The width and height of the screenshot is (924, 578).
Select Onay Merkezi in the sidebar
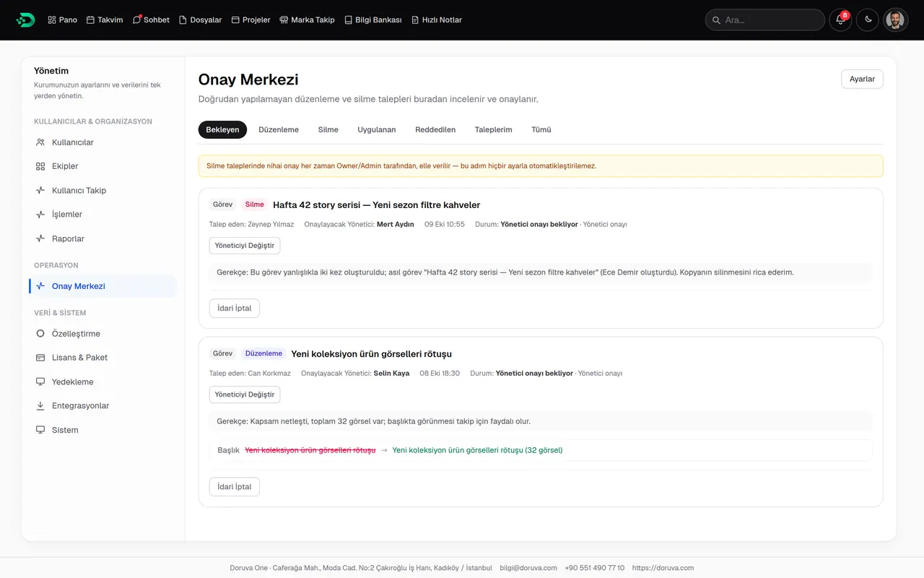click(x=103, y=286)
